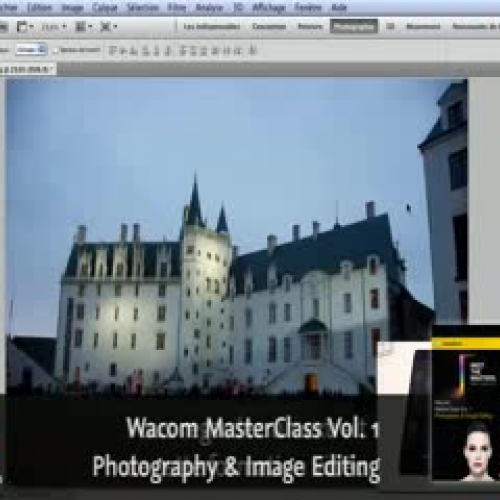This screenshot has height=500, width=500.
Task: Open the 3D menu in the menu bar
Action: click(238, 7)
